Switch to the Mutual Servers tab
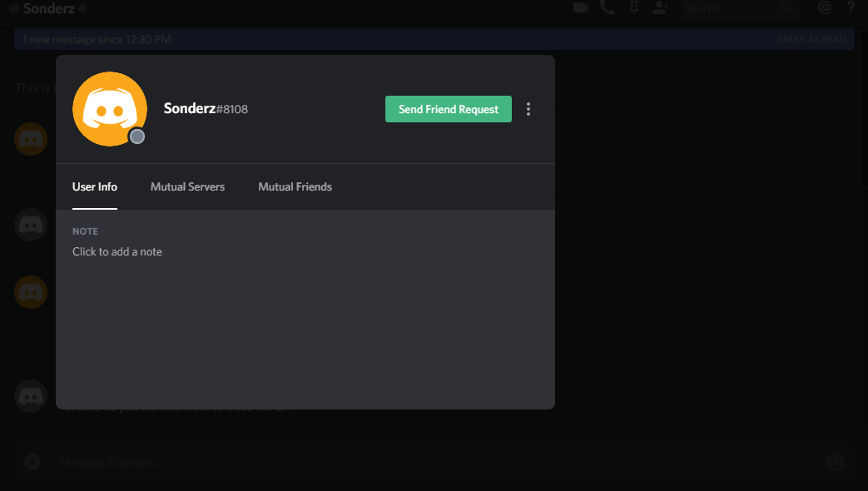868x491 pixels. coord(187,186)
